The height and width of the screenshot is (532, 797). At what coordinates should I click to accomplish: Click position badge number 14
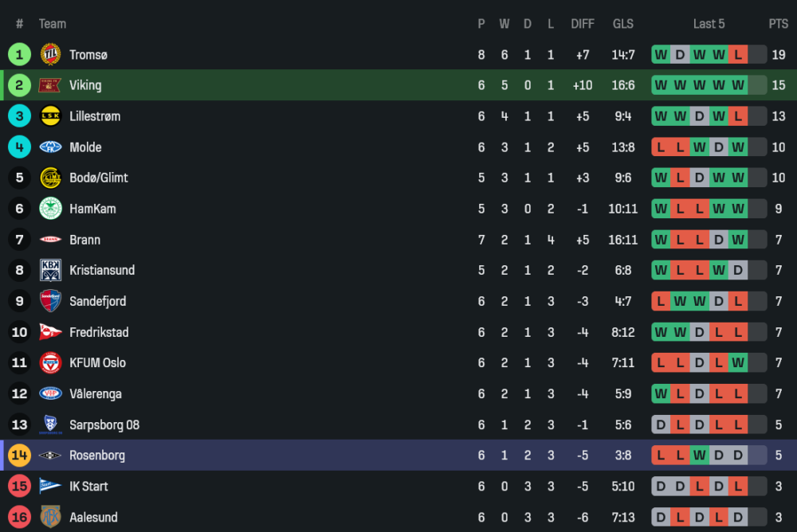click(x=19, y=456)
